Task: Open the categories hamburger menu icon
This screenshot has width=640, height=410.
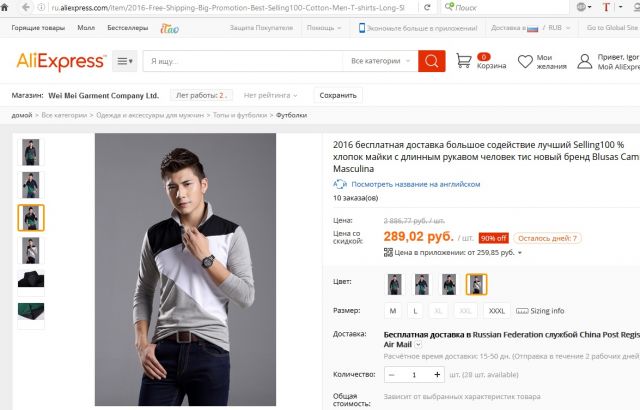Action: pyautogui.click(x=125, y=62)
